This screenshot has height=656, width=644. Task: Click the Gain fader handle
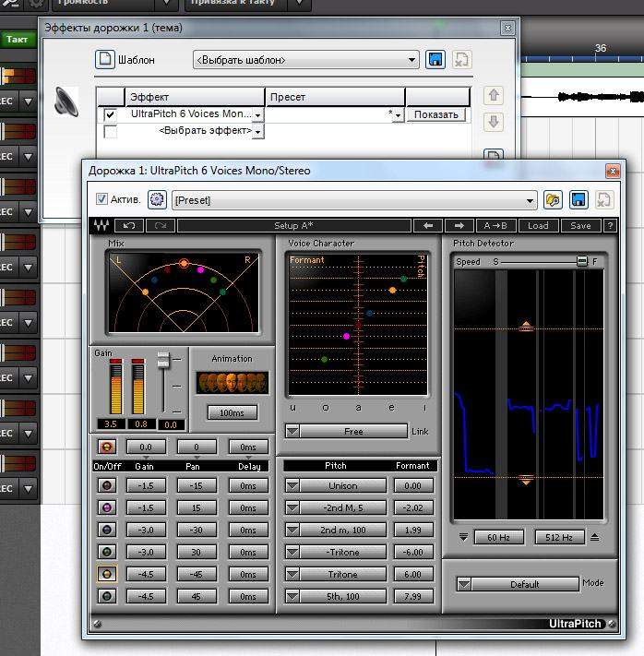(163, 360)
